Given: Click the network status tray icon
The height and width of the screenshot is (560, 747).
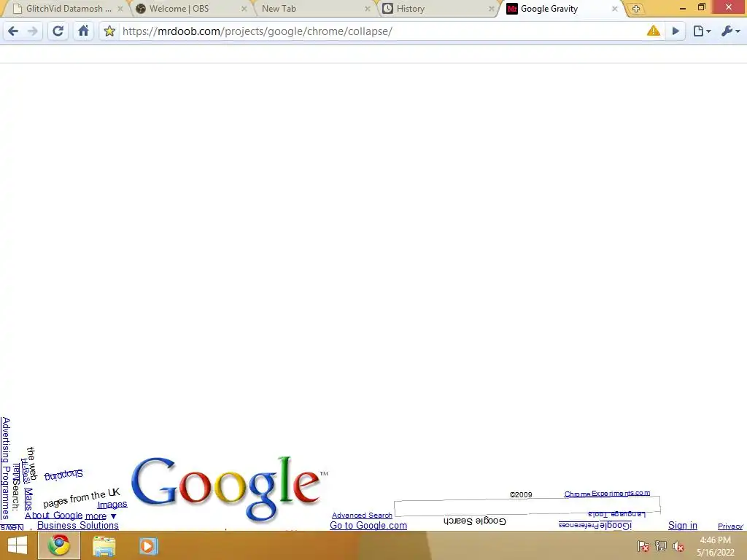Looking at the screenshot, I should coord(661,546).
